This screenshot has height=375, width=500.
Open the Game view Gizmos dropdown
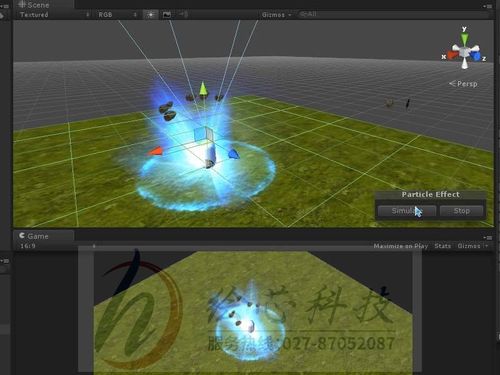tap(472, 246)
